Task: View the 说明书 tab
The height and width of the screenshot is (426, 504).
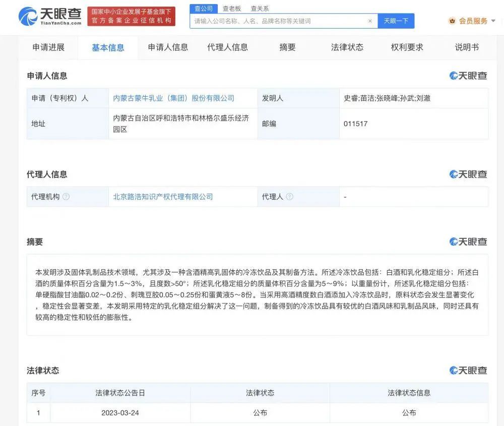Action: (x=467, y=47)
